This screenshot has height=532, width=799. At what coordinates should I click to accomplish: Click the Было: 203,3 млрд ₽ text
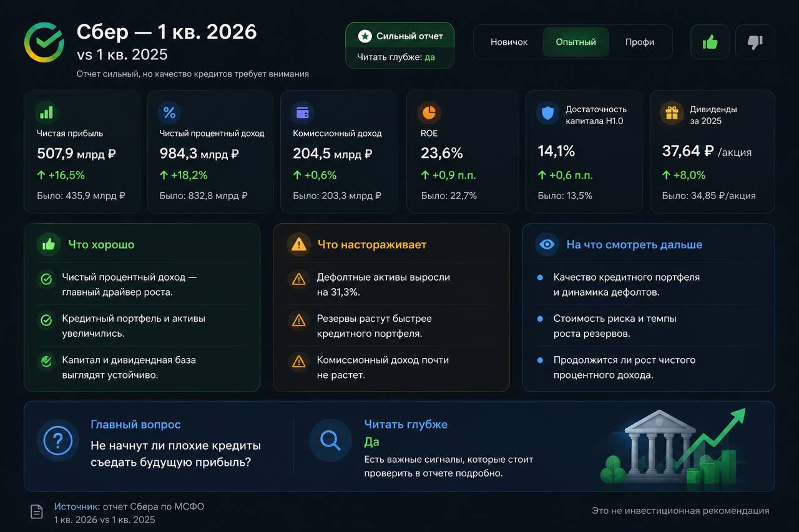[337, 196]
